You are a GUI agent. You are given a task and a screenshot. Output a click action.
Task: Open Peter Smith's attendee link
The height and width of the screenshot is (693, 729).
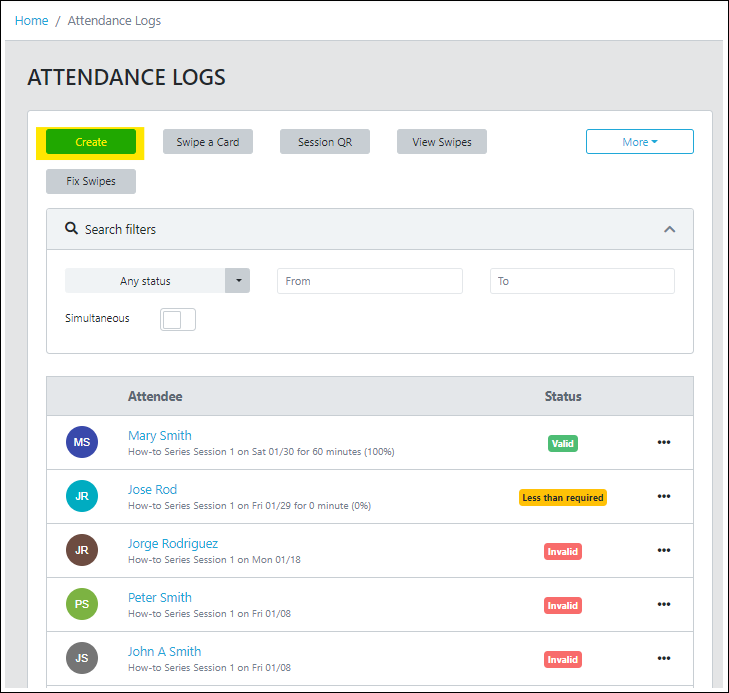(x=159, y=597)
